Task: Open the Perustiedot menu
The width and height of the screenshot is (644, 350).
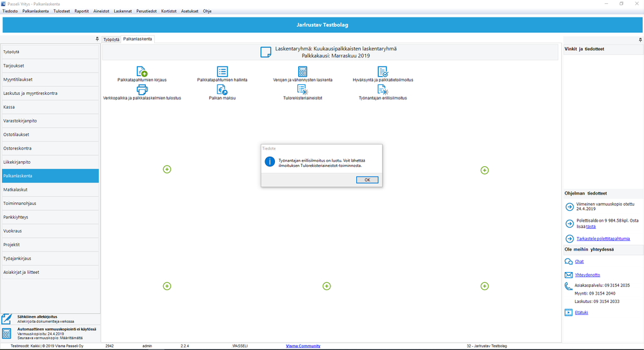Action: tap(146, 11)
